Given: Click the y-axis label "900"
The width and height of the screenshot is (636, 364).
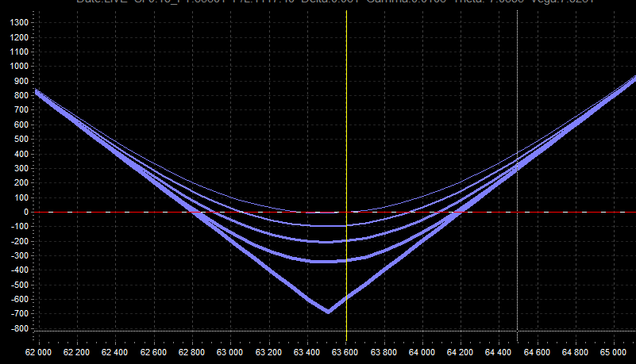Looking at the screenshot, I should (21, 81).
